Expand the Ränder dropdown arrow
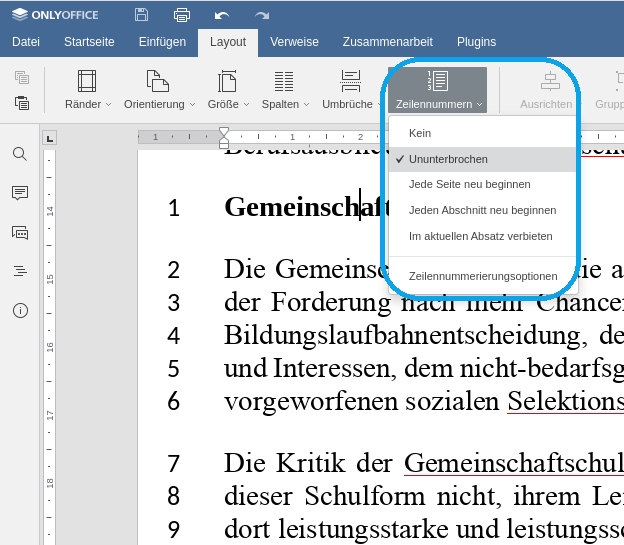624x545 pixels. pos(108,105)
